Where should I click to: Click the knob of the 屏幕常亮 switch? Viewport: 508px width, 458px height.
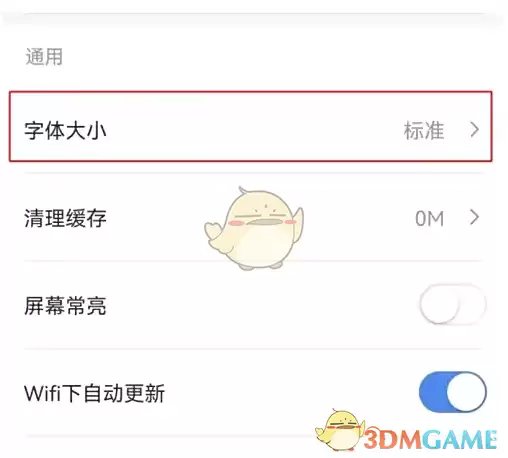click(439, 305)
